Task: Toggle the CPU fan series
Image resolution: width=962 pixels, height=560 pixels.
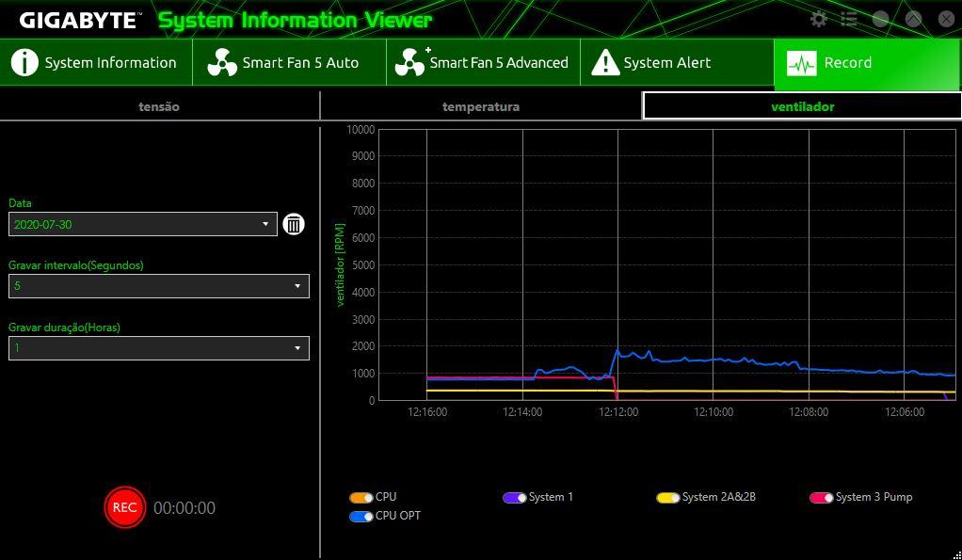Action: pyautogui.click(x=361, y=498)
